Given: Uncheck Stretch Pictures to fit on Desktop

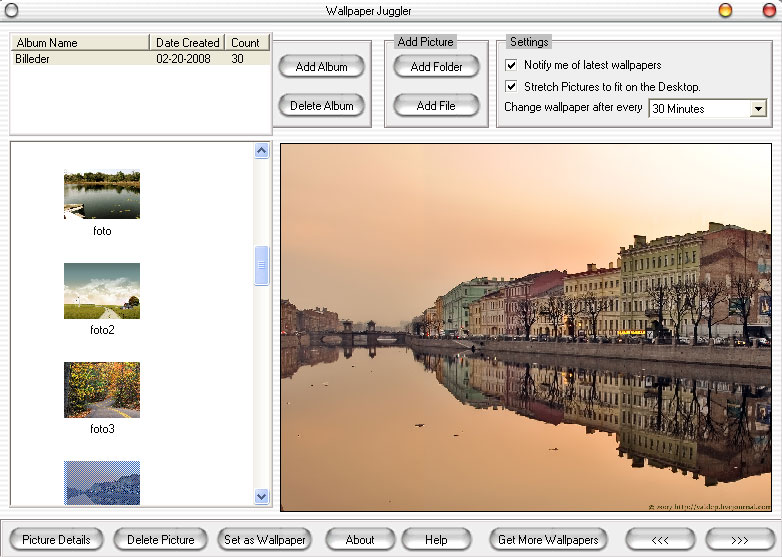Looking at the screenshot, I should pyautogui.click(x=512, y=87).
